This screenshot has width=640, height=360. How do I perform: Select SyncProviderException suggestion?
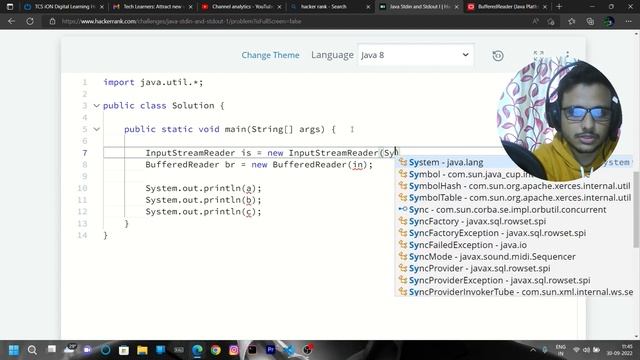[x=513, y=280]
